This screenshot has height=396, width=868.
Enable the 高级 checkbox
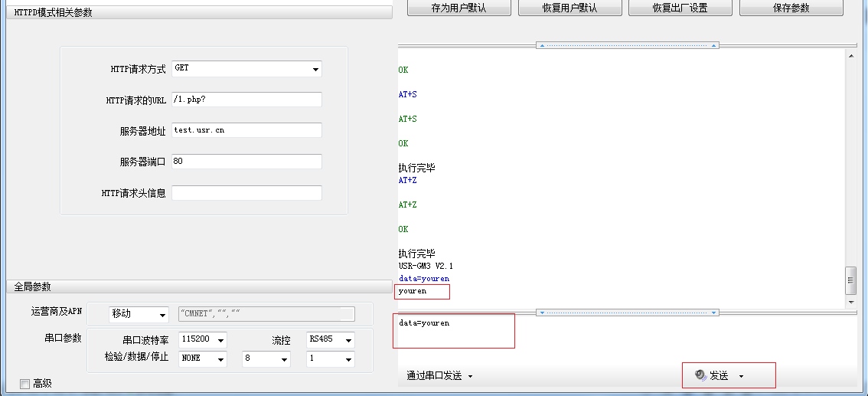(x=25, y=384)
